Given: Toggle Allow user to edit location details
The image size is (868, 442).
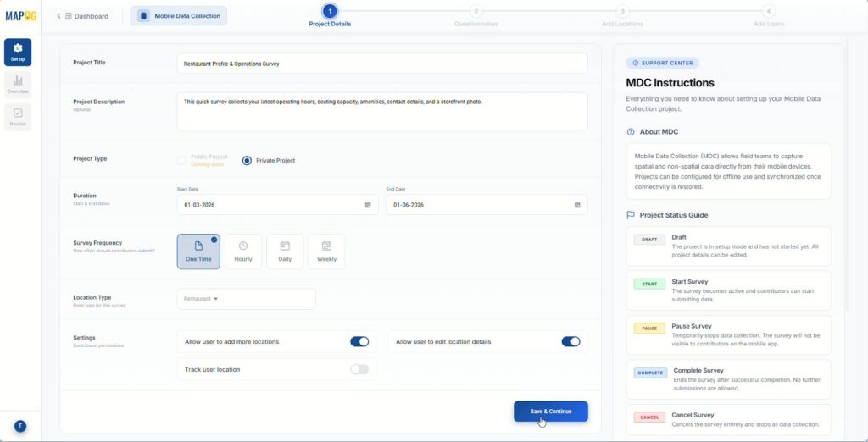Looking at the screenshot, I should (570, 342).
